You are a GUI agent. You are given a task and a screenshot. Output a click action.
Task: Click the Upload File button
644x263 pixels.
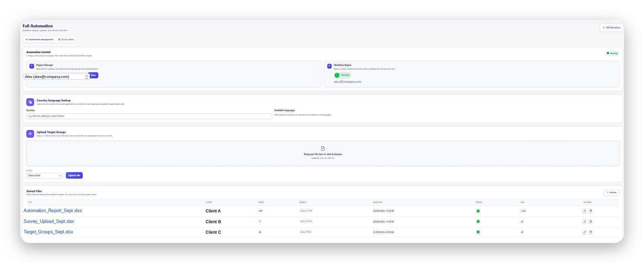point(74,176)
